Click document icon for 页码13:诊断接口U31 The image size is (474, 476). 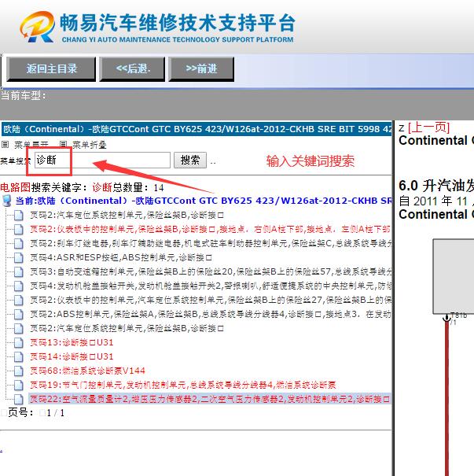click(18, 342)
